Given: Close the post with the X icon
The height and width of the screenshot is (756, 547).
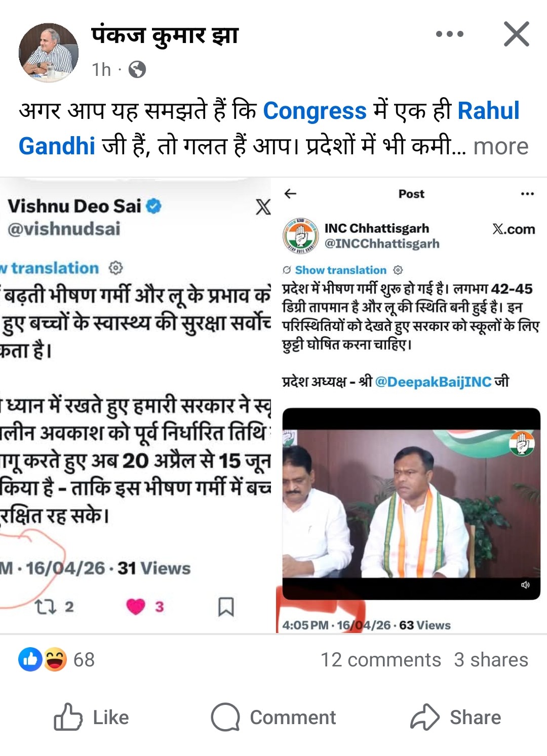Looking at the screenshot, I should point(516,34).
